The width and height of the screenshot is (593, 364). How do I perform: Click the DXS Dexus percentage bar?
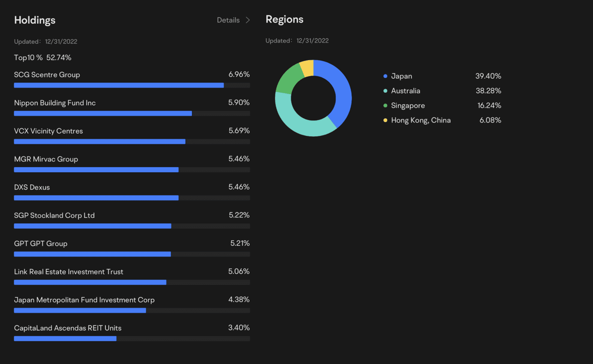coord(96,198)
